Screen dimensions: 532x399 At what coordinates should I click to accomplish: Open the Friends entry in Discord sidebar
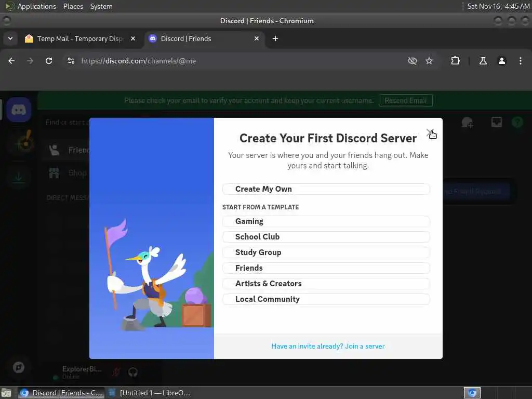(x=67, y=150)
